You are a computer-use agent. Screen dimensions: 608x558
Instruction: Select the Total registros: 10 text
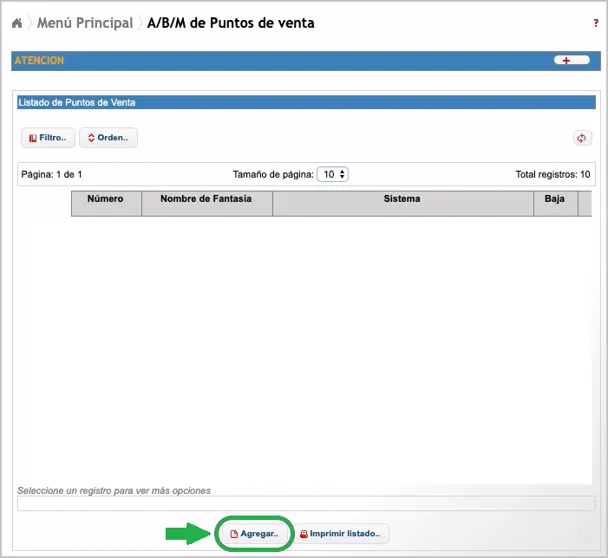tap(553, 174)
